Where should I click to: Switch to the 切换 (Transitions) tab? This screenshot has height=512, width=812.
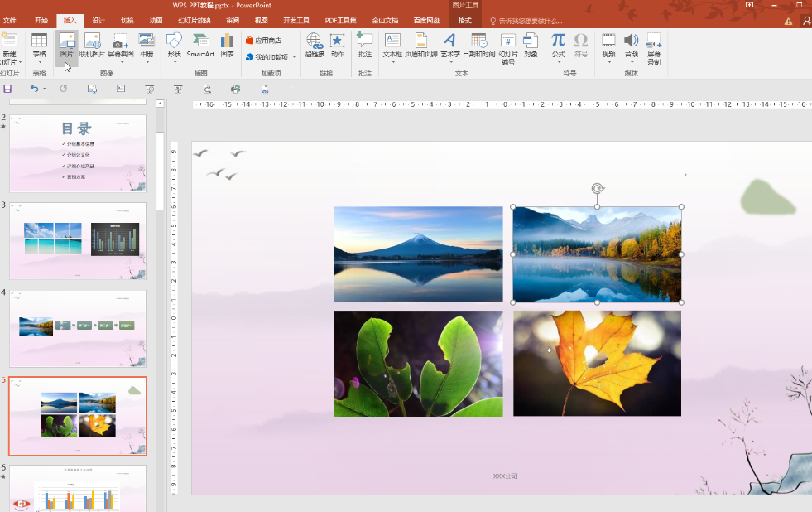tap(127, 21)
